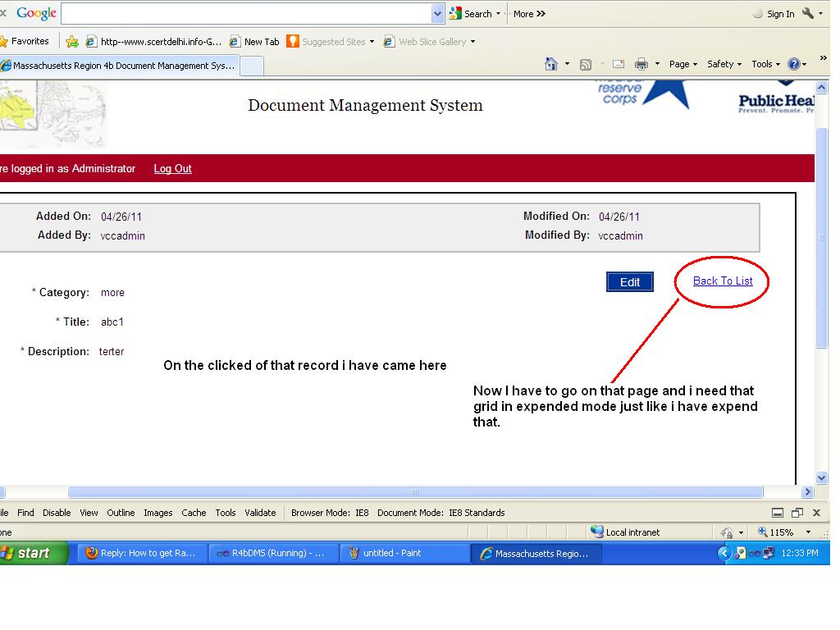Open the Windows start menu
840x630 pixels.
pyautogui.click(x=33, y=553)
